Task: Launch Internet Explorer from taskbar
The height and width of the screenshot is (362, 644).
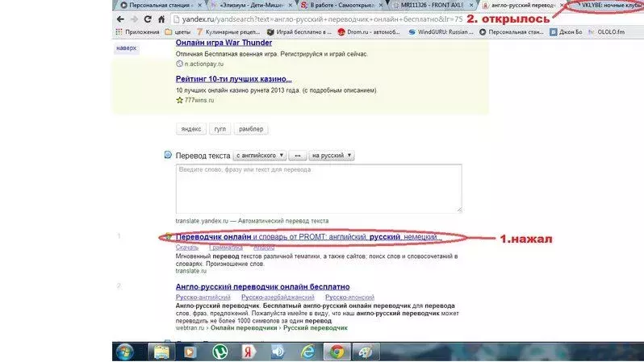Action: click(307, 352)
